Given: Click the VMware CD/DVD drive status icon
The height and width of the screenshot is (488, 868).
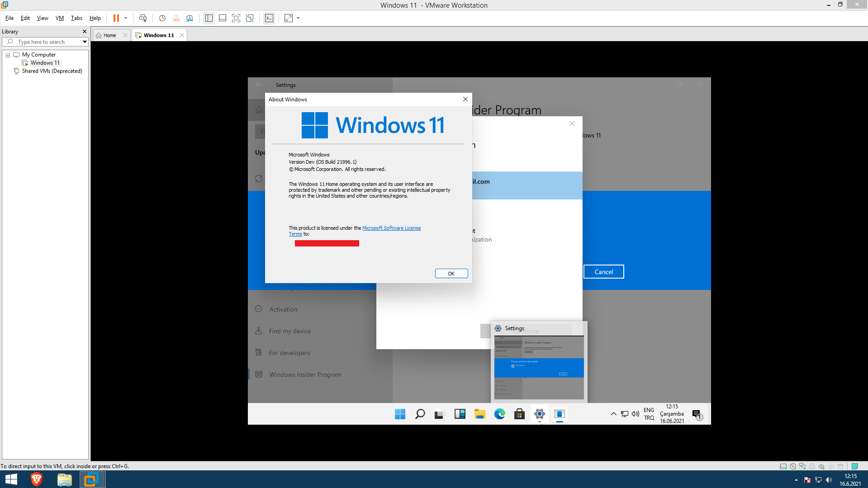Looking at the screenshot, I should click(x=792, y=466).
